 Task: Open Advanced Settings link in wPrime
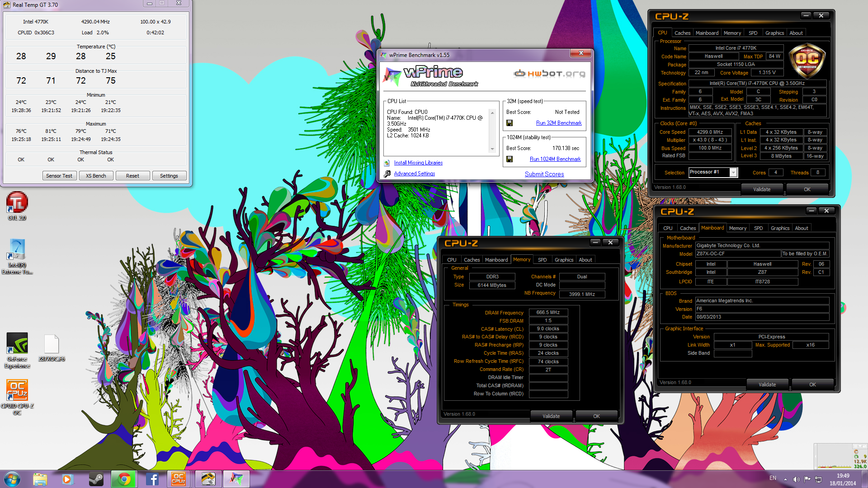pos(415,174)
